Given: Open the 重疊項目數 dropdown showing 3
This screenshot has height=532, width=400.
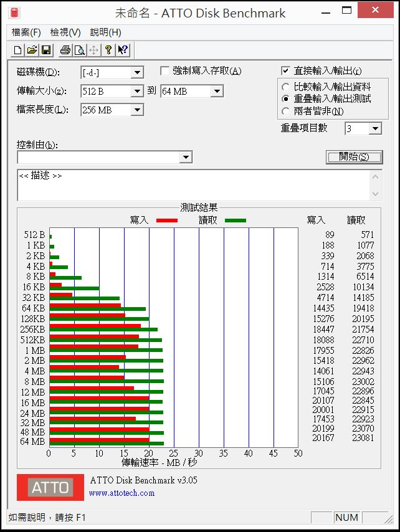Looking at the screenshot, I should point(375,128).
